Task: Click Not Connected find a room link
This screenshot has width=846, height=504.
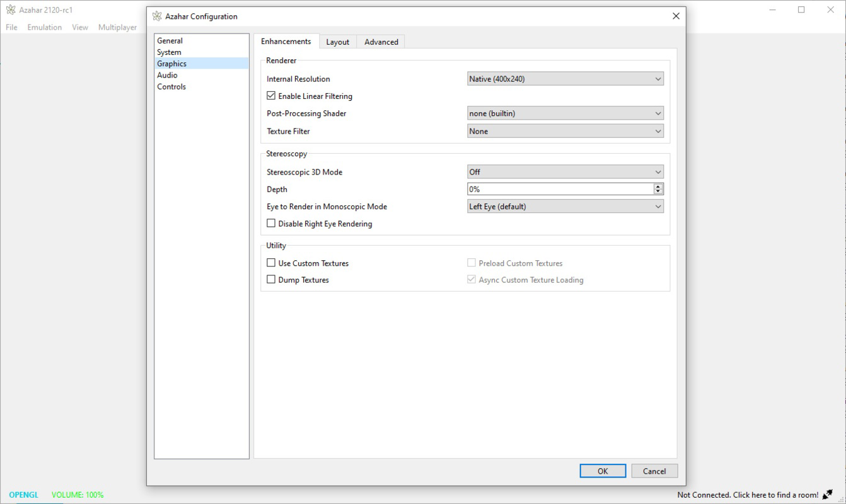Action: (748, 495)
